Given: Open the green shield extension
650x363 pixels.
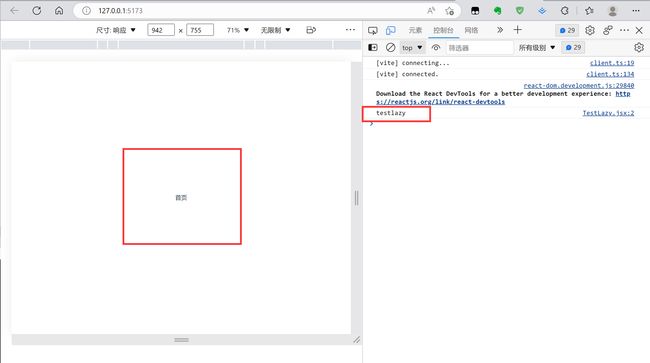Looking at the screenshot, I should click(520, 11).
